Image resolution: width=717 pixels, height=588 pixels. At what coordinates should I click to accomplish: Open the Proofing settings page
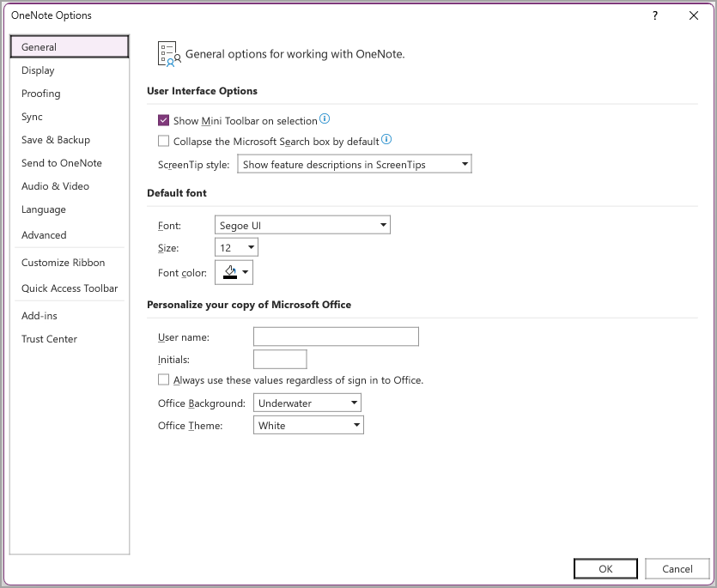pos(39,93)
